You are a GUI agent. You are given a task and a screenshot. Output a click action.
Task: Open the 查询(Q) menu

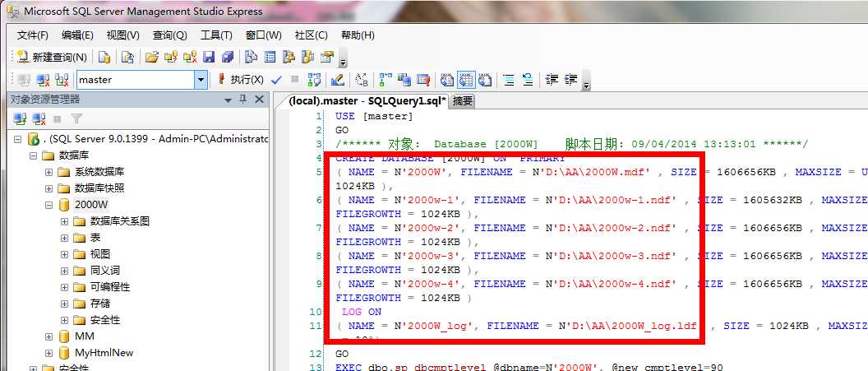(170, 35)
